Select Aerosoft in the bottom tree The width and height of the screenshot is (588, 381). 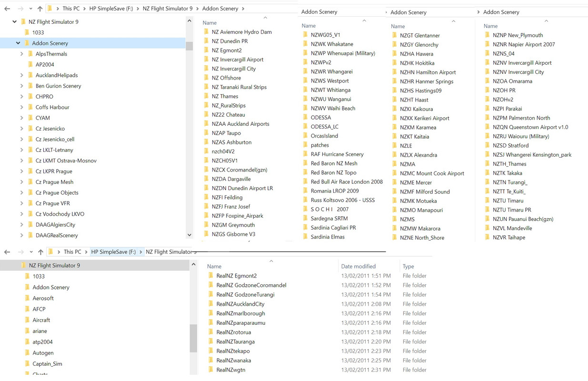coord(43,298)
